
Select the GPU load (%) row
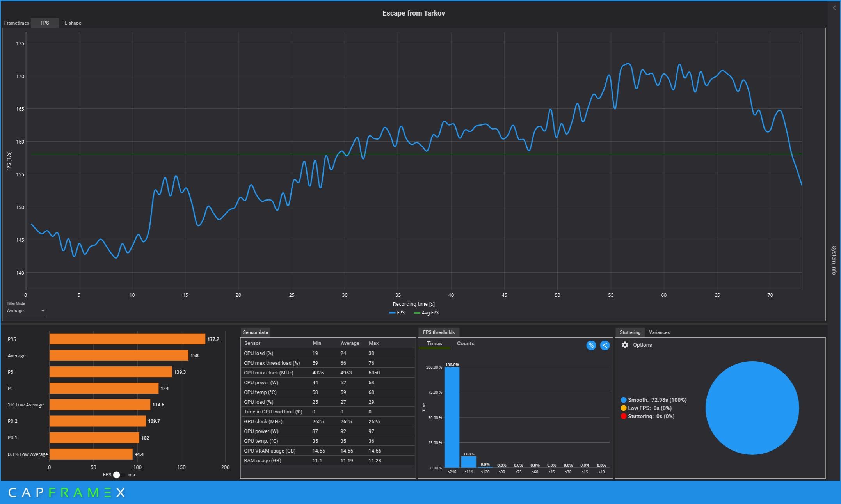point(328,402)
